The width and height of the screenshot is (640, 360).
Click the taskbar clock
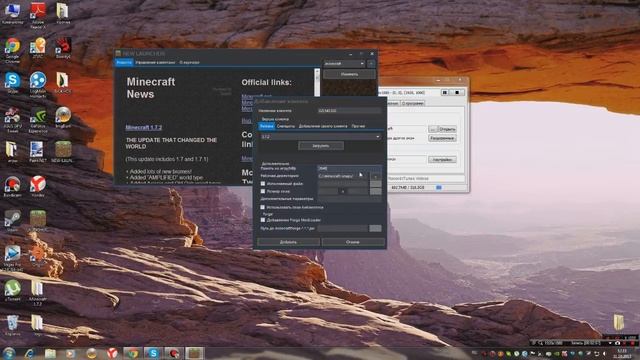point(622,353)
